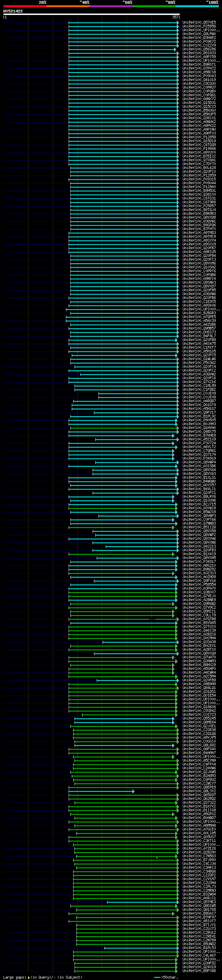Click UniRef100_P80505 label
This screenshot has width=222, height=980.
[199, 420]
